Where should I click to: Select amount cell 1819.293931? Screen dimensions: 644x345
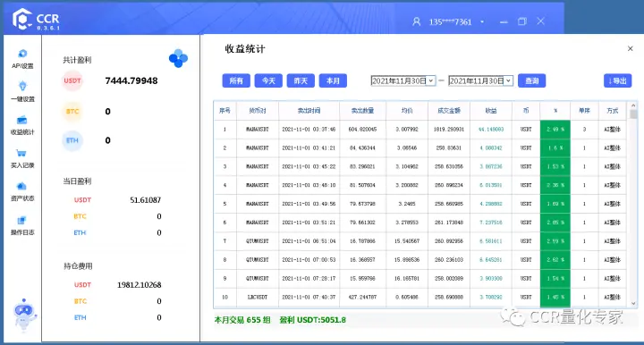pyautogui.click(x=449, y=130)
